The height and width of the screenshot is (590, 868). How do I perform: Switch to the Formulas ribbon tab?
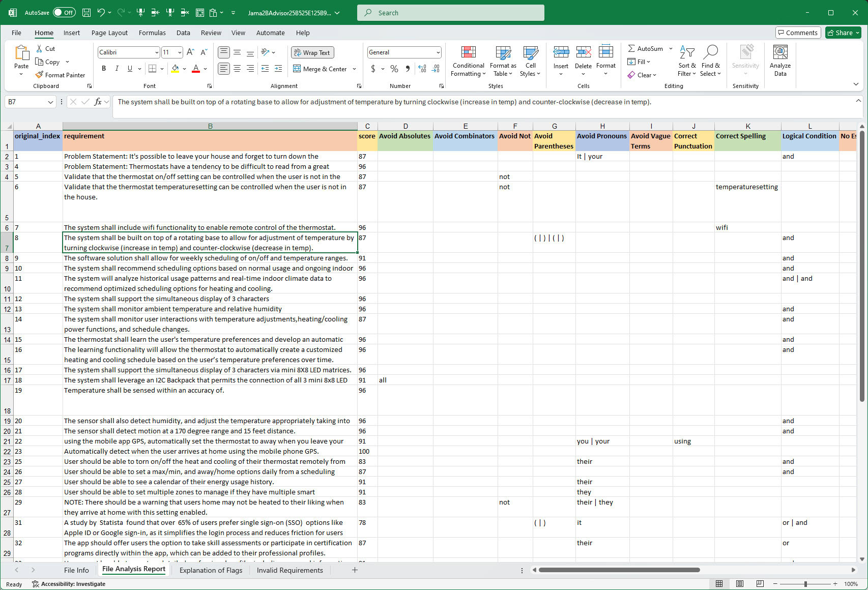tap(152, 33)
